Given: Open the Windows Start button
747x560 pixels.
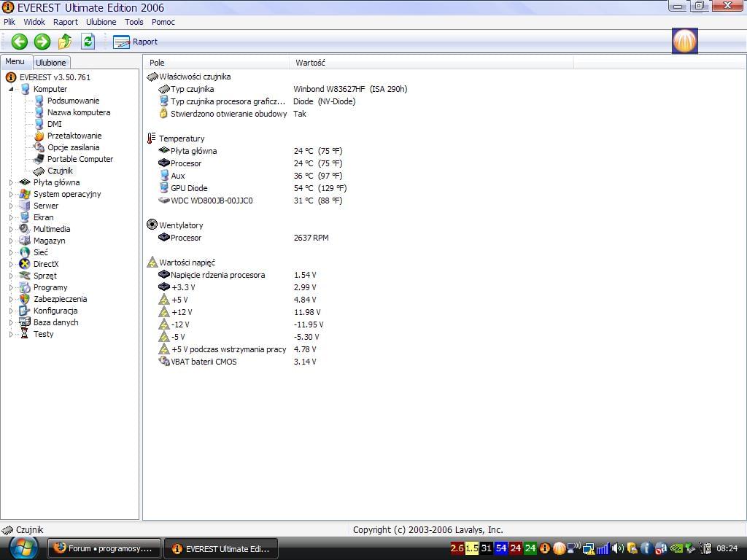Looking at the screenshot, I should pos(23,548).
